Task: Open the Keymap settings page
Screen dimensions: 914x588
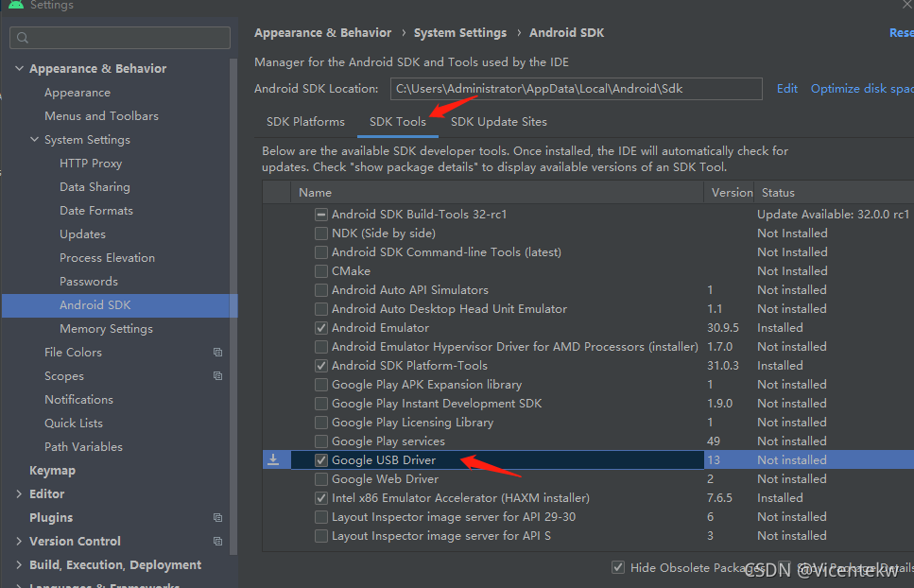Action: (x=53, y=470)
